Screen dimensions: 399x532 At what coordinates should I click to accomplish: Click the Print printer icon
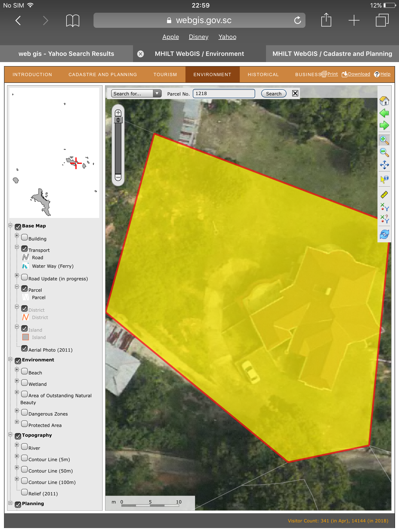click(324, 74)
